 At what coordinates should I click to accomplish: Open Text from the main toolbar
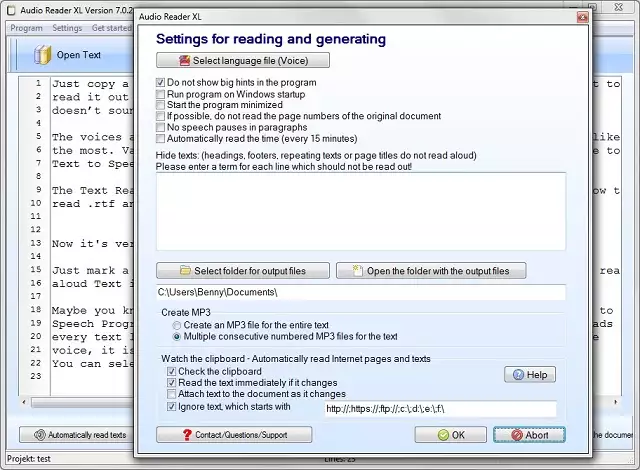[68, 55]
